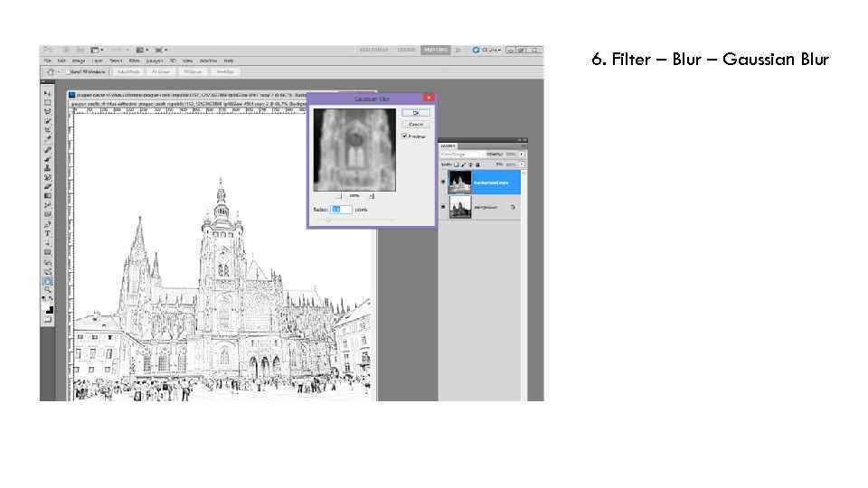
Task: Open the Filter menu
Action: coord(134,61)
